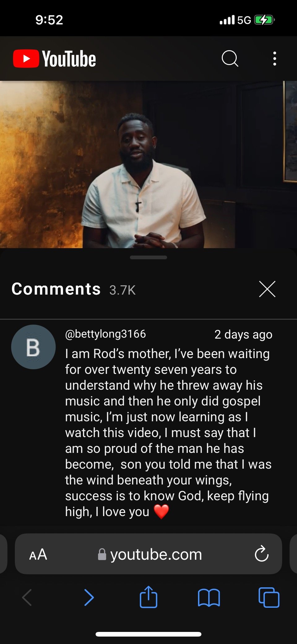Go forward with the Safari forward arrow
The width and height of the screenshot is (297, 644).
click(x=89, y=597)
